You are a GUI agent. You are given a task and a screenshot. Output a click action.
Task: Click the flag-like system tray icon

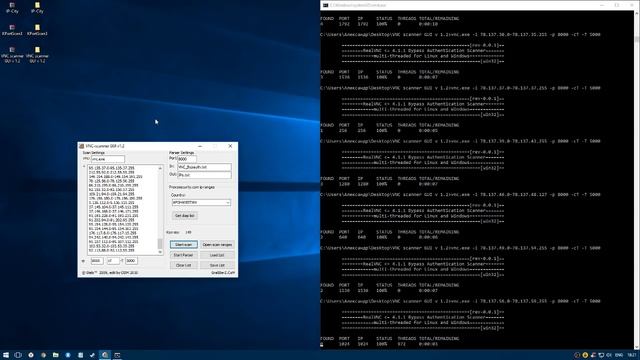593,355
